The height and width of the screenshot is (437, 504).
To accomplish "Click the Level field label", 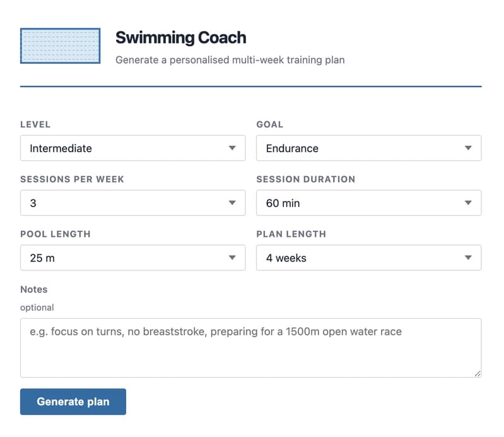I will [x=35, y=124].
